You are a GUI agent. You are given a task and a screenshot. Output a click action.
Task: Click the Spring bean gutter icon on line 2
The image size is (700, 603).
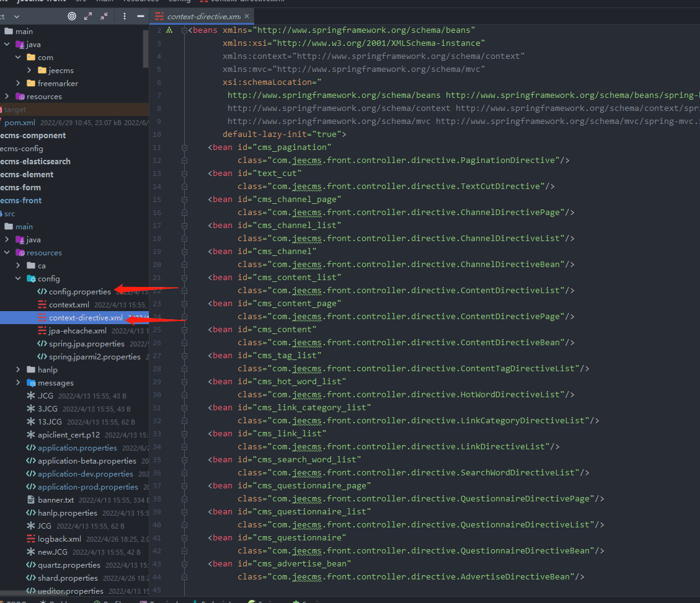(169, 30)
